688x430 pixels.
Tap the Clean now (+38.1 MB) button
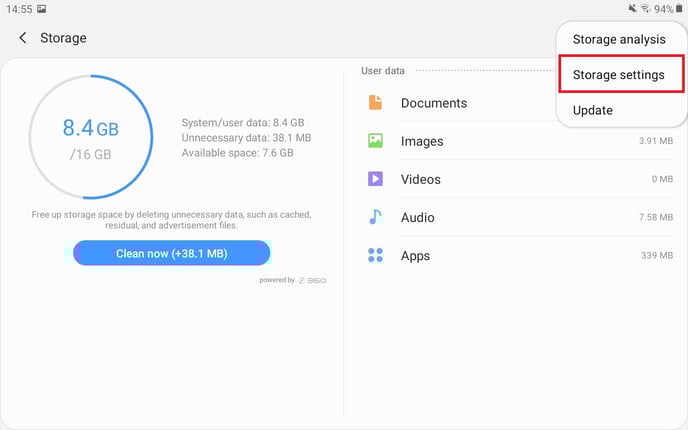pyautogui.click(x=172, y=253)
